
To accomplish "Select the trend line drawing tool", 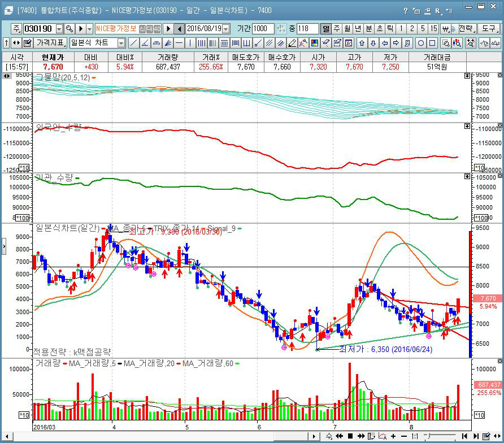I will tap(133, 43).
